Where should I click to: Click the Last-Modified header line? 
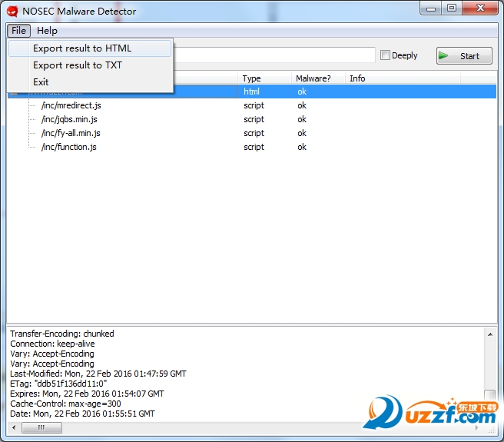(98, 374)
